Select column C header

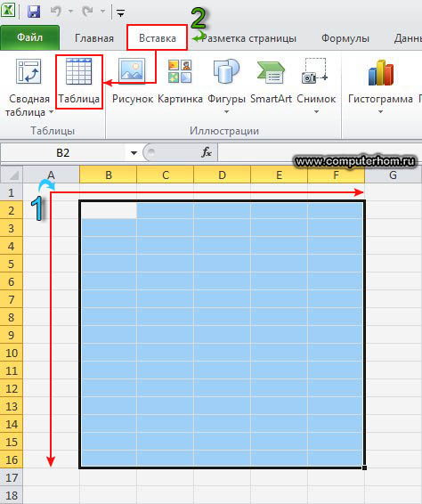[x=166, y=175]
